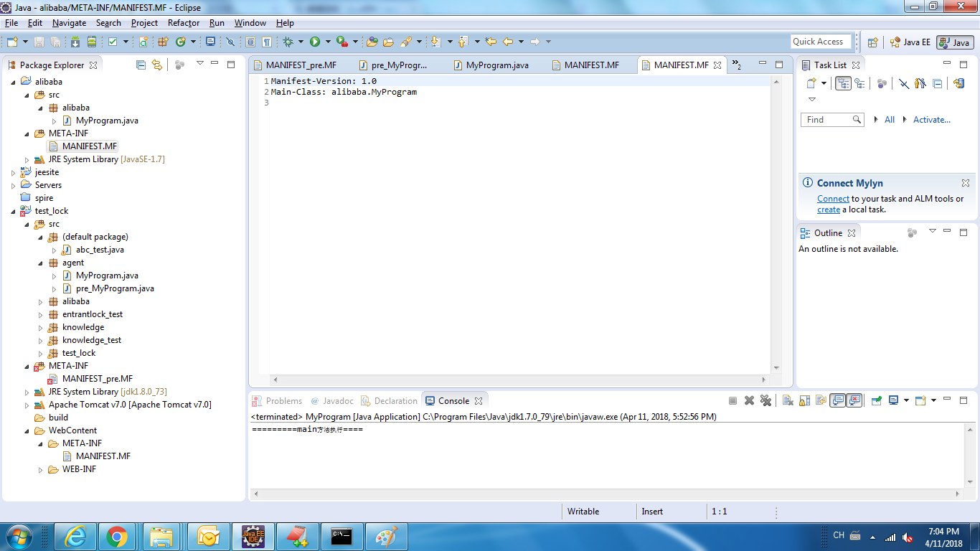This screenshot has height=551, width=980.
Task: Switch to the Problems tab
Action: (x=277, y=401)
